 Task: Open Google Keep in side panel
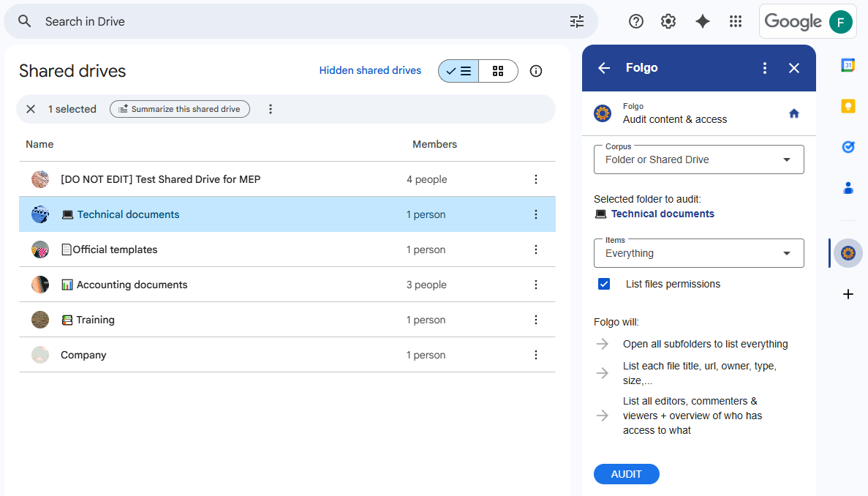pos(848,106)
